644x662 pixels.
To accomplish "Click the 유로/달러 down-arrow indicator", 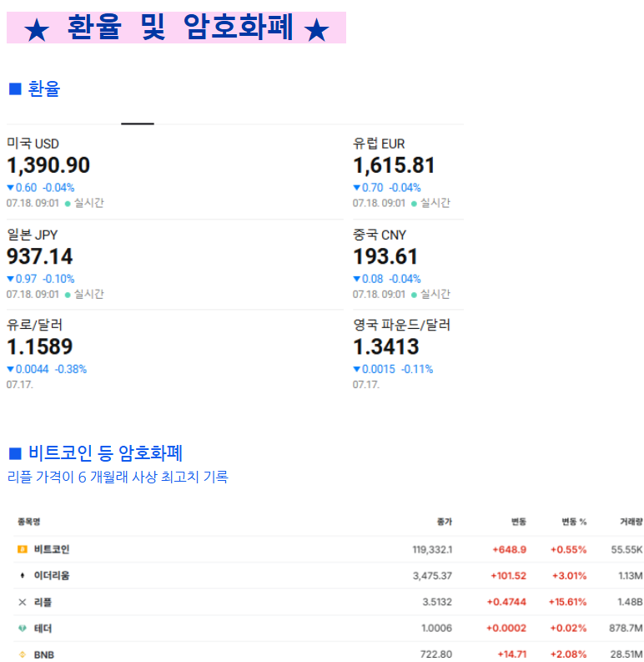I will point(11,369).
